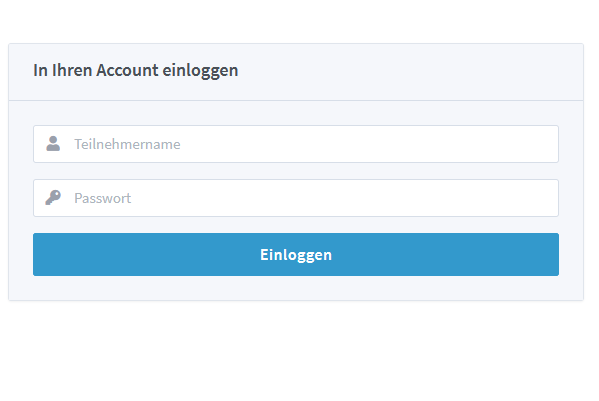Click the word 'Account' in the heading
599x401 pixels.
point(127,70)
